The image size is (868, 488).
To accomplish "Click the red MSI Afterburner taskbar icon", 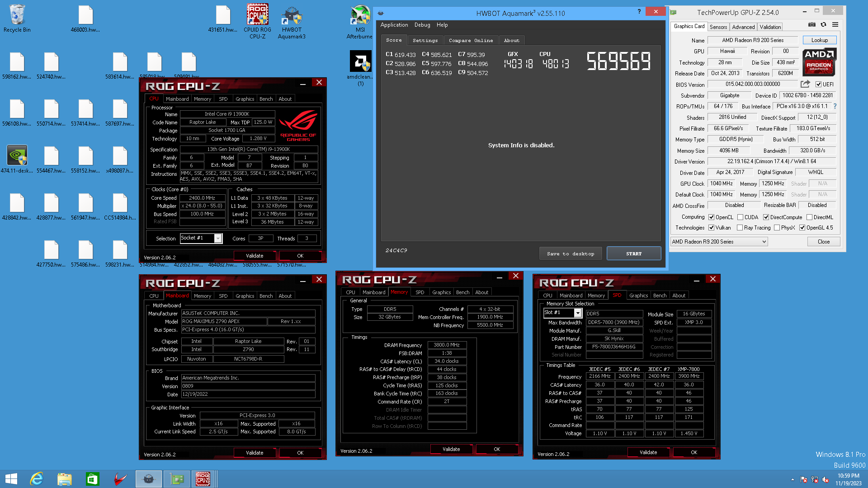I will [x=120, y=479].
